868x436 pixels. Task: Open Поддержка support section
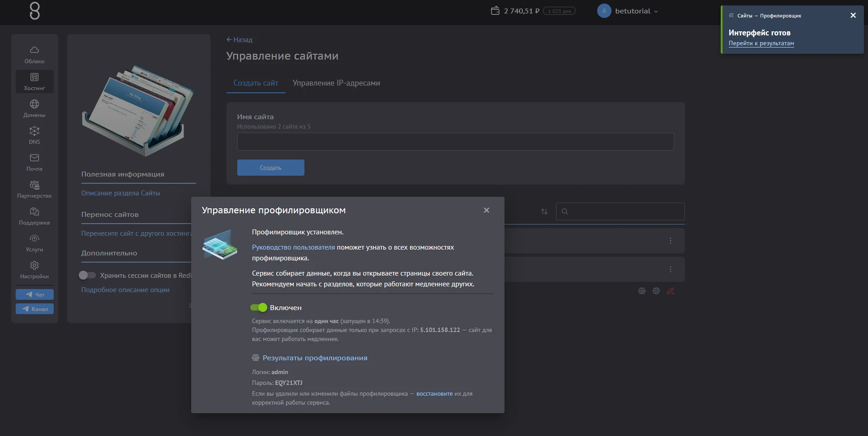(x=34, y=216)
